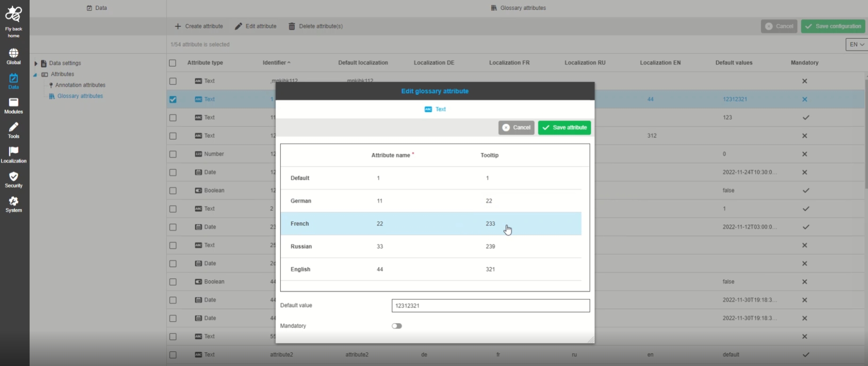The image size is (868, 366).
Task: Click the Attributes folder icon in tree
Action: [x=45, y=75]
